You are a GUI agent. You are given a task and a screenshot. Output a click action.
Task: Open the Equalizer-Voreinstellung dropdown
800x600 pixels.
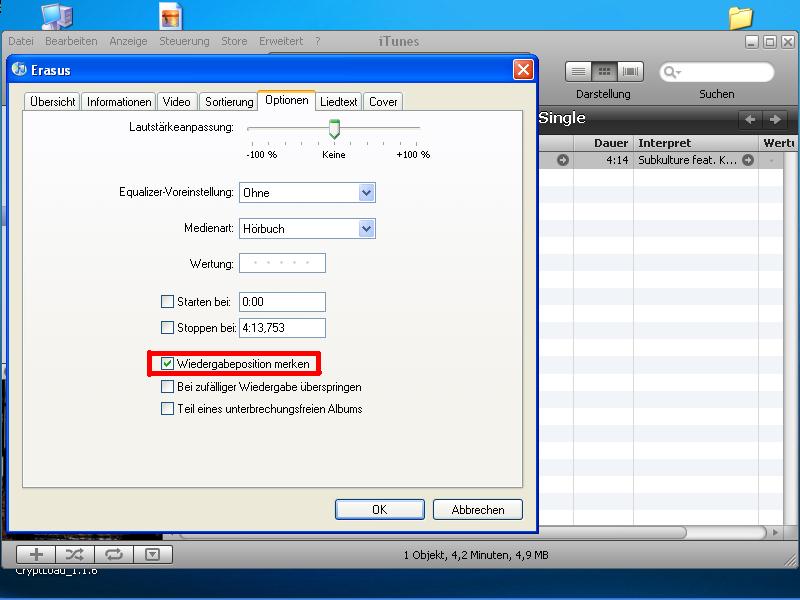click(x=366, y=193)
